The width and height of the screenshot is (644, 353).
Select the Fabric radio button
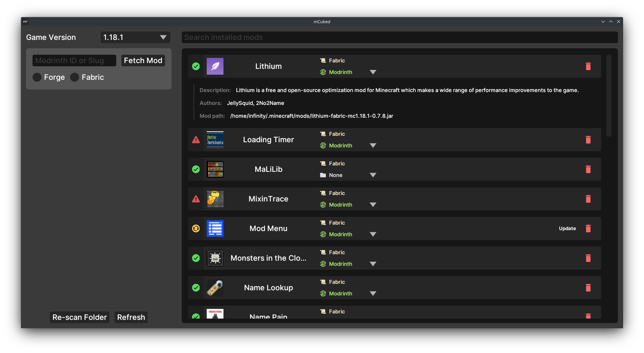pos(75,77)
